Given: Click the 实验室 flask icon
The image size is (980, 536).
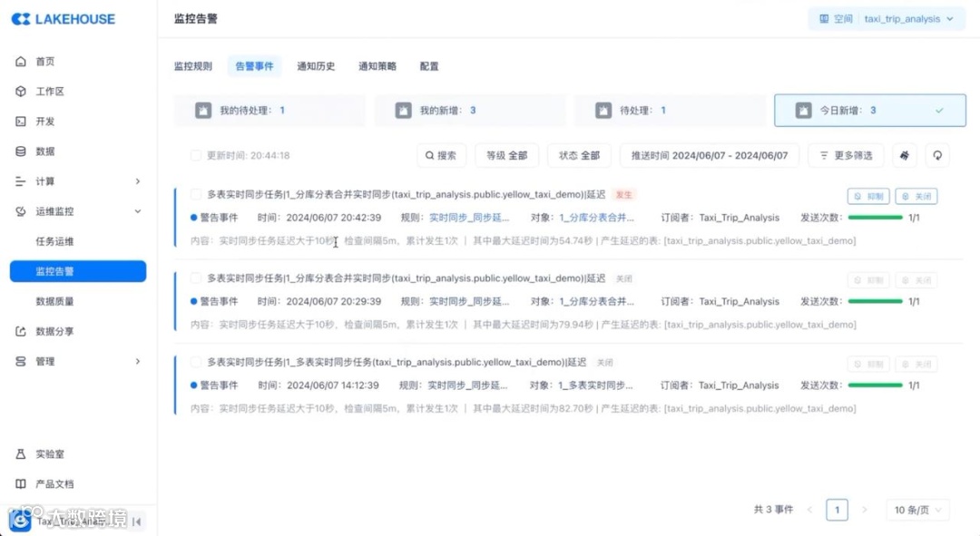Looking at the screenshot, I should [x=21, y=454].
